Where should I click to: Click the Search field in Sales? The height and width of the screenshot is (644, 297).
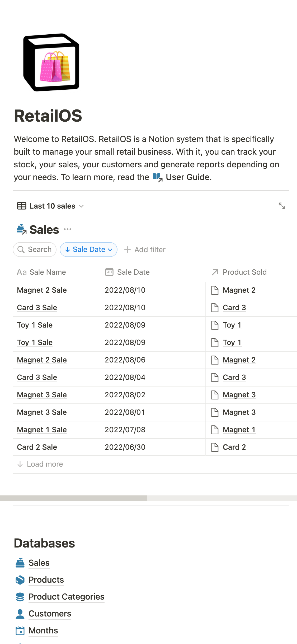[x=35, y=250]
